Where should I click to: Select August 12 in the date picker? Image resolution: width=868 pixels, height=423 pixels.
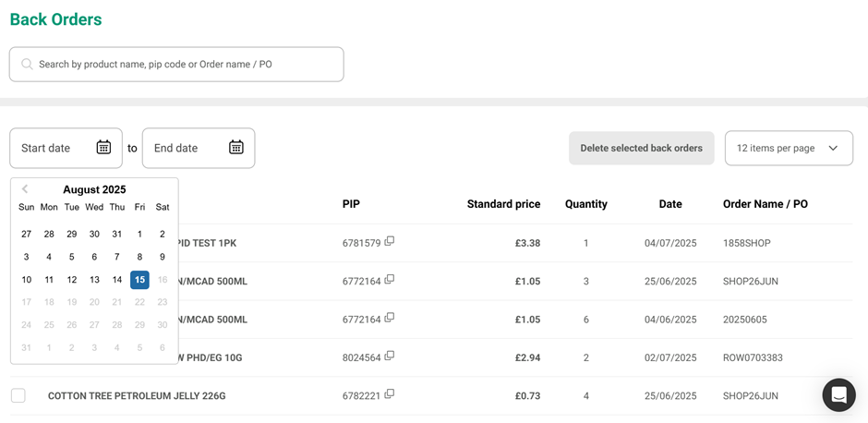point(71,280)
